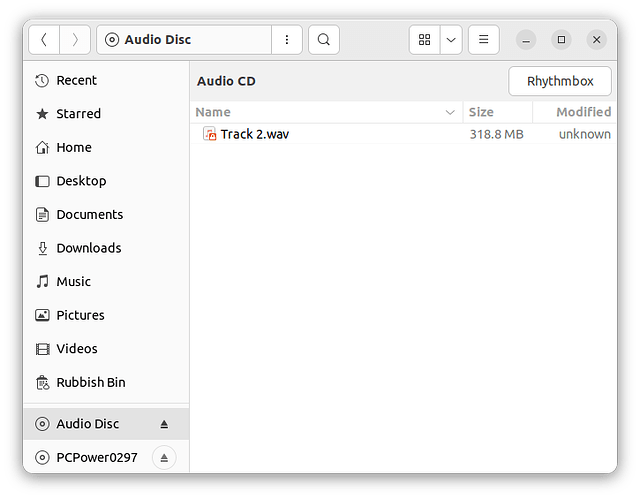
Task: Select PCPower0297 disc in the sidebar
Action: tap(106, 457)
